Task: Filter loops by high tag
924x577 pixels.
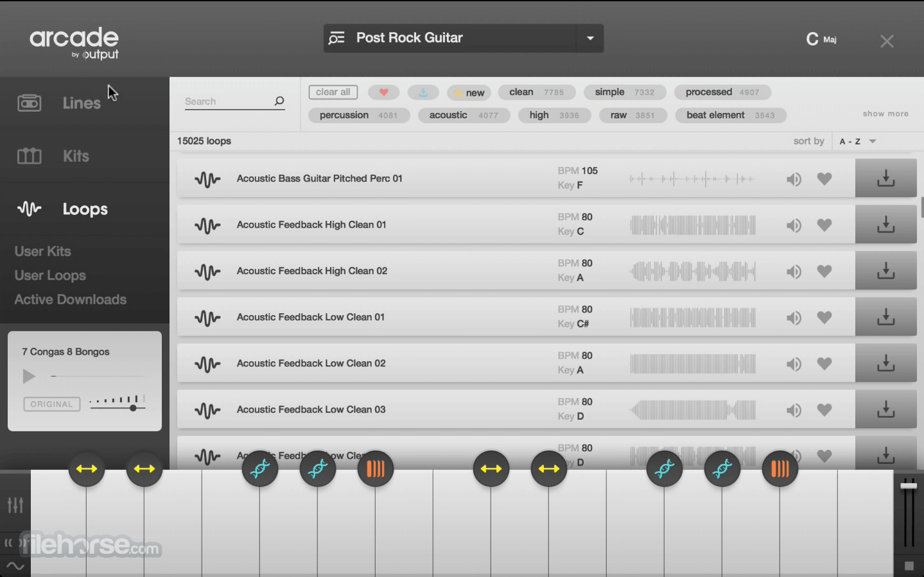Action: coord(554,116)
